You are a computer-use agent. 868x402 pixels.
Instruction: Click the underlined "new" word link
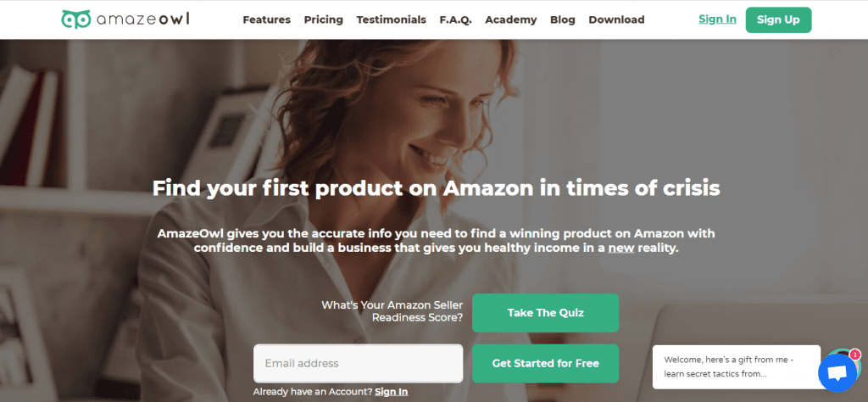pyautogui.click(x=621, y=248)
